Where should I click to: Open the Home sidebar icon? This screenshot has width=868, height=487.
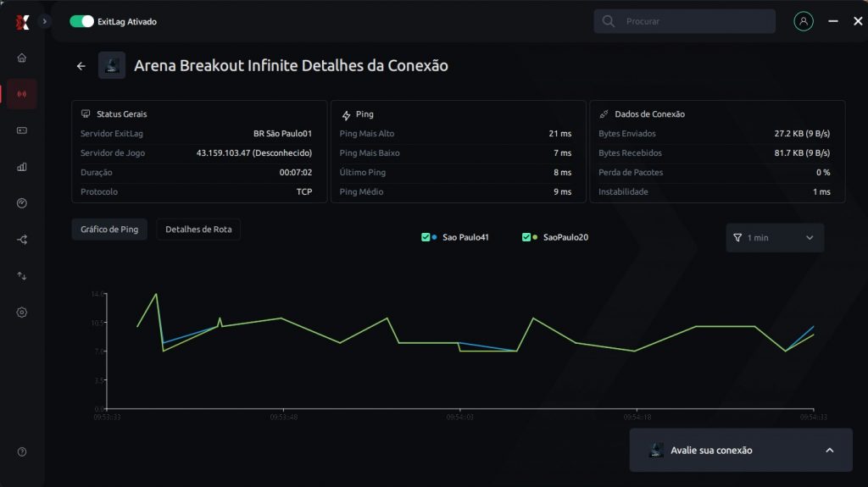tap(21, 58)
